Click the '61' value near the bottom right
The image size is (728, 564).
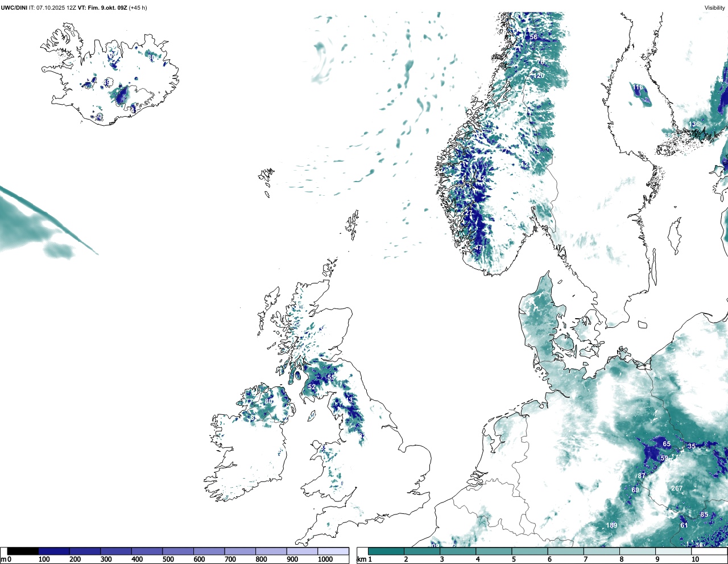pyautogui.click(x=684, y=525)
